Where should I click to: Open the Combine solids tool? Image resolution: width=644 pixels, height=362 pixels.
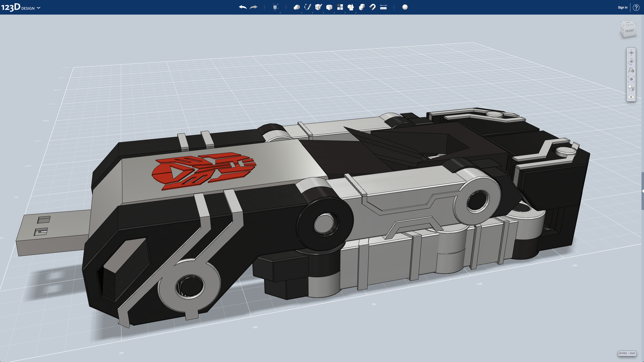tap(362, 7)
